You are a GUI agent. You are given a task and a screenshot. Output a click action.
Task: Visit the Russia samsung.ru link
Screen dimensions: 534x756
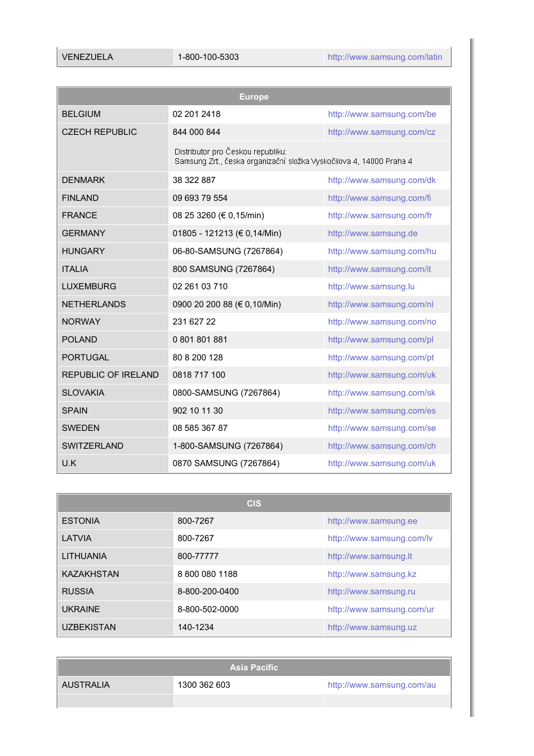(372, 591)
